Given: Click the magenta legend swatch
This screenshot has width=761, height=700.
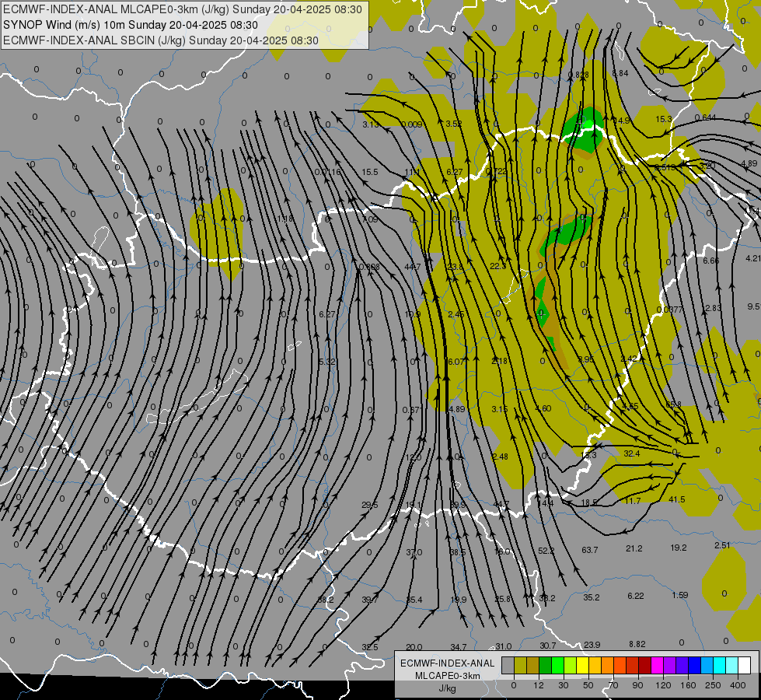Looking at the screenshot, I should (658, 666).
